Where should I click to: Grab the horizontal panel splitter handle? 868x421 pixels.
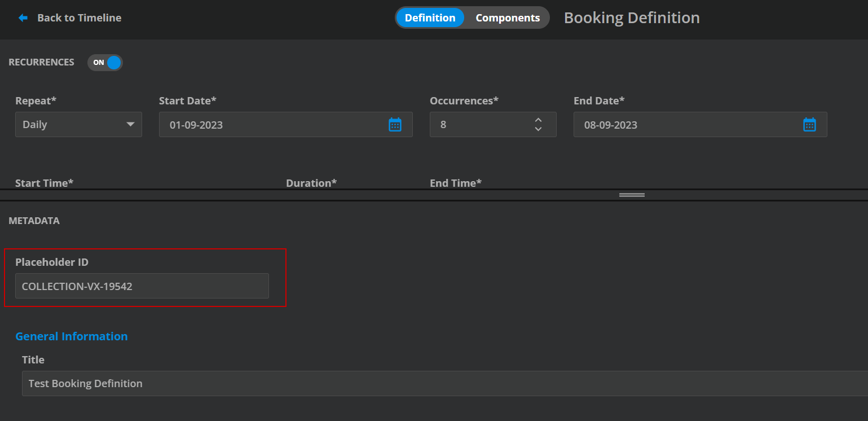[x=632, y=195]
